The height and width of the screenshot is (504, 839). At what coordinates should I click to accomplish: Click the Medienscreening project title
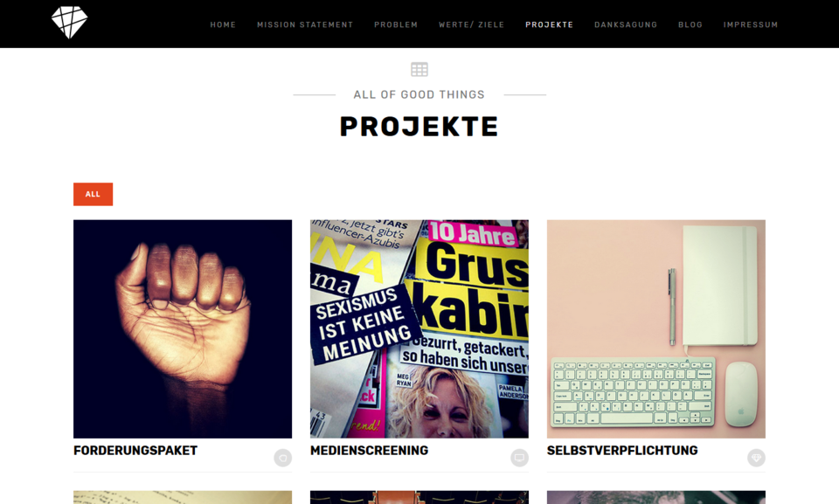(x=369, y=451)
